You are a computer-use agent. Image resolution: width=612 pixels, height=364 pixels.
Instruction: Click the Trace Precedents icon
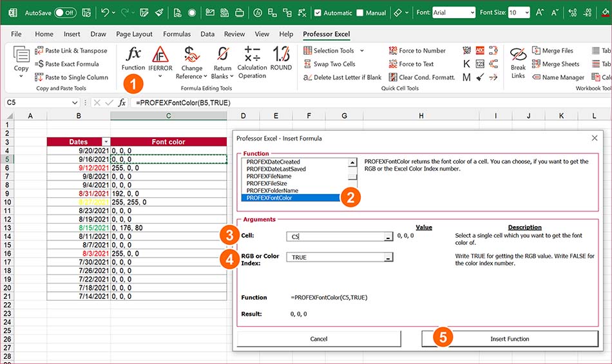pos(272,12)
